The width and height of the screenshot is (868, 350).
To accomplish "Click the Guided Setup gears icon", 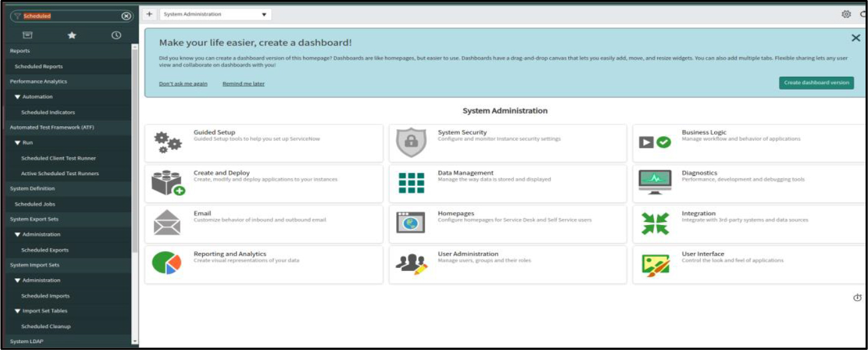I will coord(167,142).
